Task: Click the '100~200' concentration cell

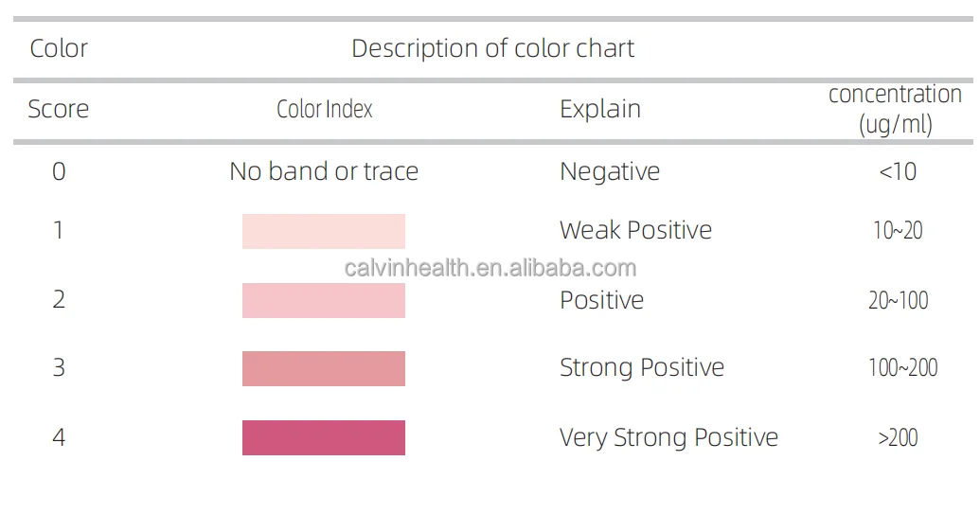Action: pyautogui.click(x=902, y=367)
